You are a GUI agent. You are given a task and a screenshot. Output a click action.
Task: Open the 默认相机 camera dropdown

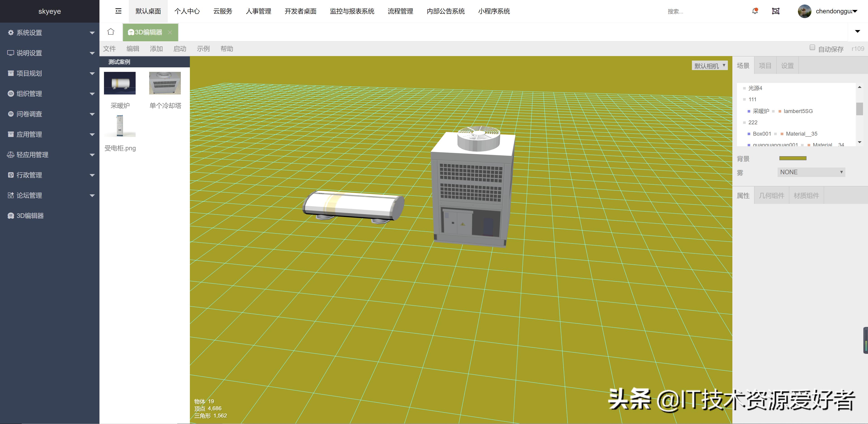(709, 65)
